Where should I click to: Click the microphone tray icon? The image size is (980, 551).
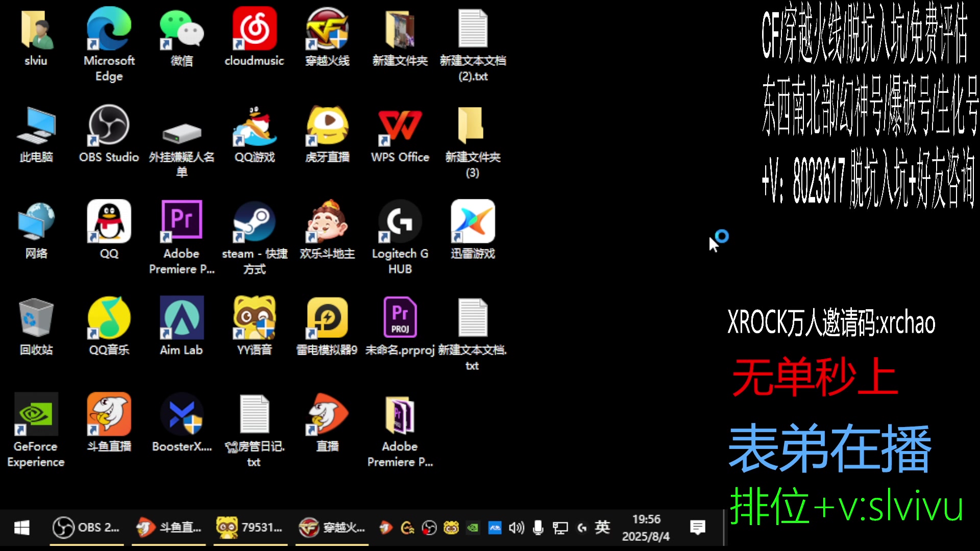[x=538, y=528]
